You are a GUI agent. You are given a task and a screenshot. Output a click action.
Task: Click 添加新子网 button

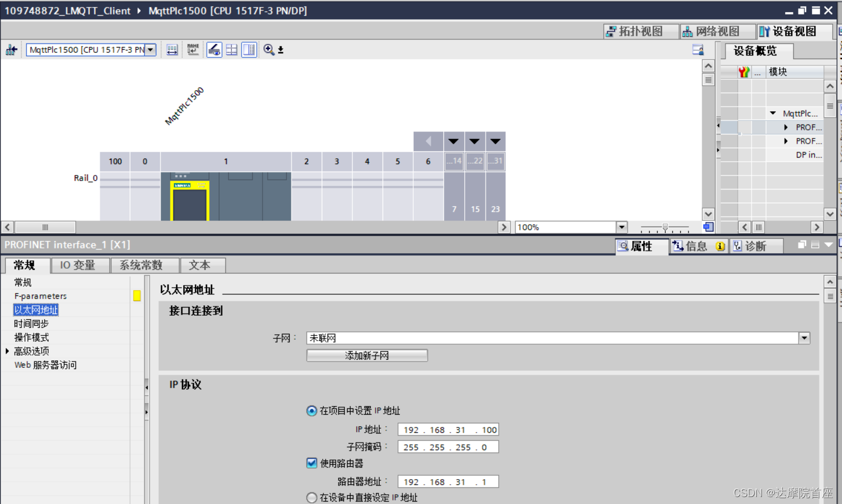pos(367,355)
